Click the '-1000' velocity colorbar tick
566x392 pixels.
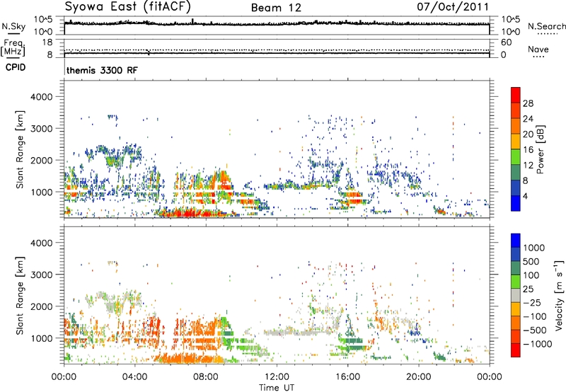click(x=537, y=344)
